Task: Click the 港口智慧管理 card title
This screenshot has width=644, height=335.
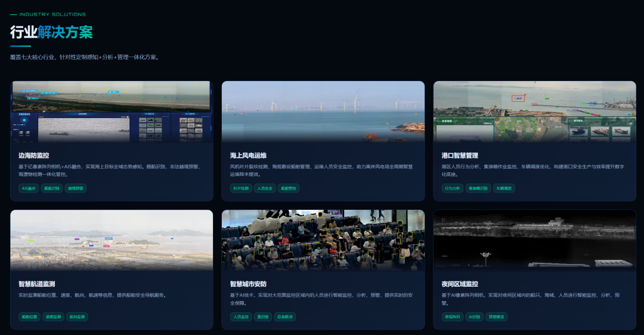Action: pos(460,156)
